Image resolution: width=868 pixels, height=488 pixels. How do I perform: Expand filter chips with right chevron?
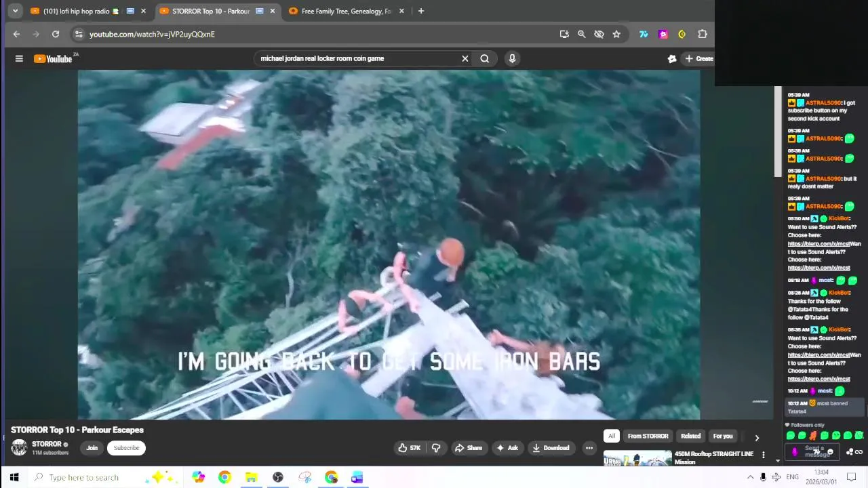tap(757, 437)
